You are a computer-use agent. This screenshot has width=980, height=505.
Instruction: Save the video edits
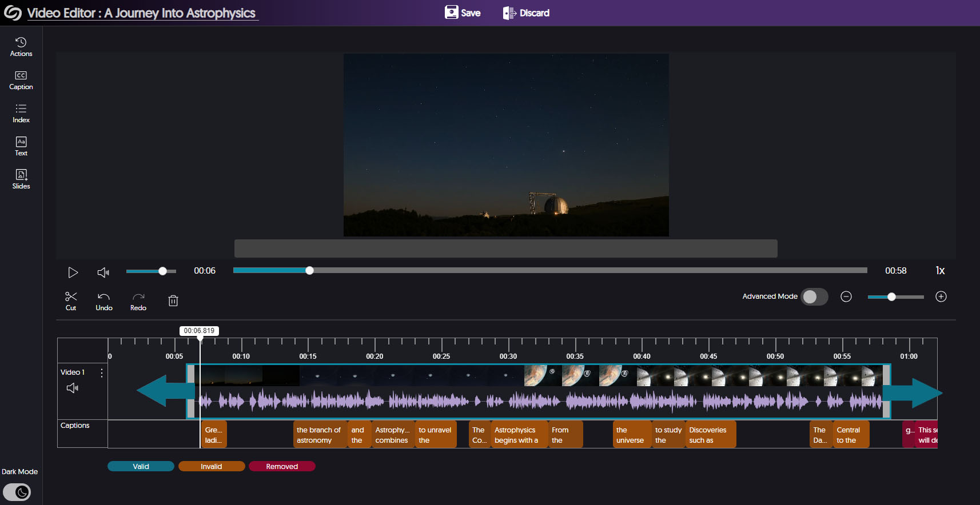[x=463, y=13]
